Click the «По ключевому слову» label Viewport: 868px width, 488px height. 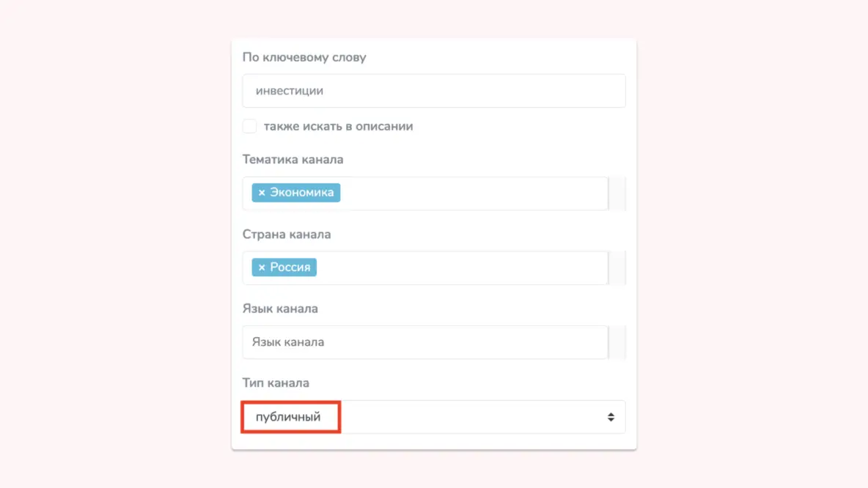point(305,56)
